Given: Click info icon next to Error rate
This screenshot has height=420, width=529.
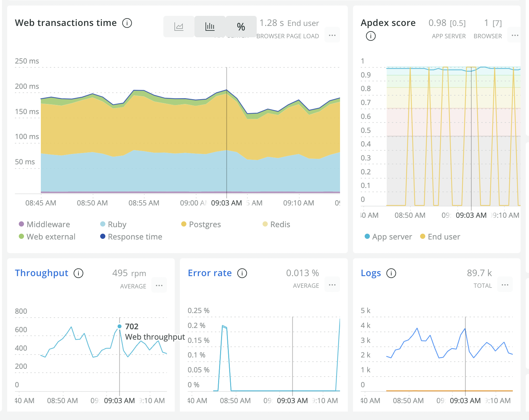Looking at the screenshot, I should pyautogui.click(x=242, y=273).
